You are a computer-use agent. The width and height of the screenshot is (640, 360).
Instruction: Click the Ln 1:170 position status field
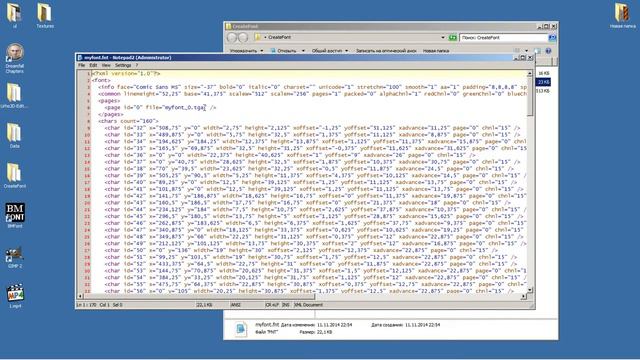(x=87, y=305)
